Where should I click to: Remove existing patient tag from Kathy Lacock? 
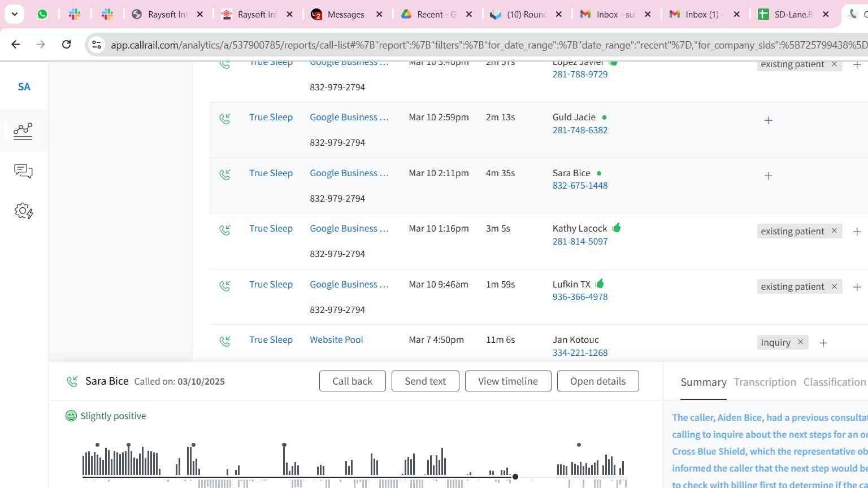(x=834, y=231)
